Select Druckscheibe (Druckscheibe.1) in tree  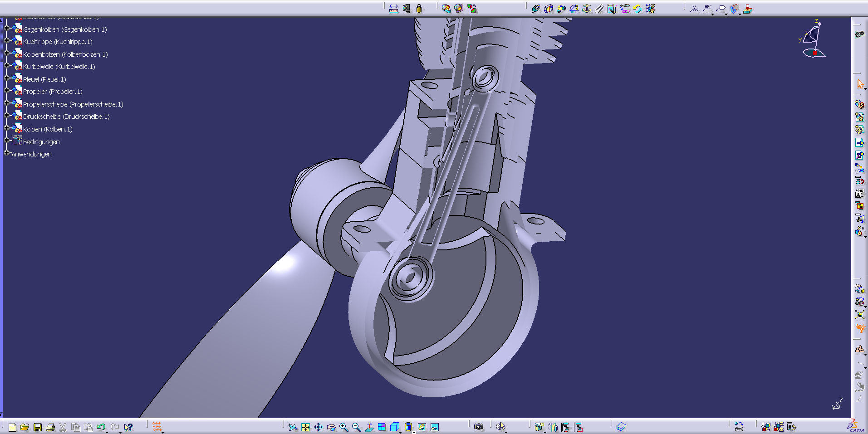66,117
